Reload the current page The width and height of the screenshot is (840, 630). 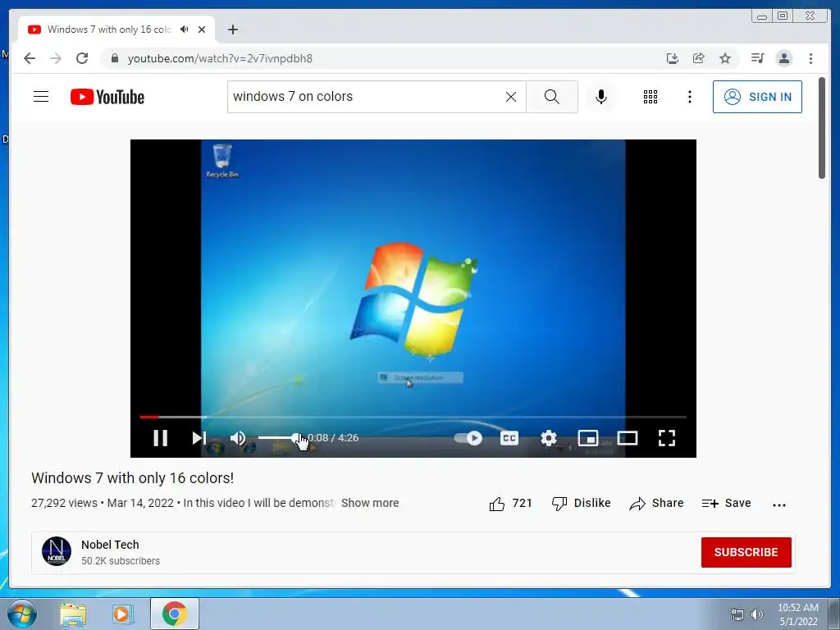point(82,58)
